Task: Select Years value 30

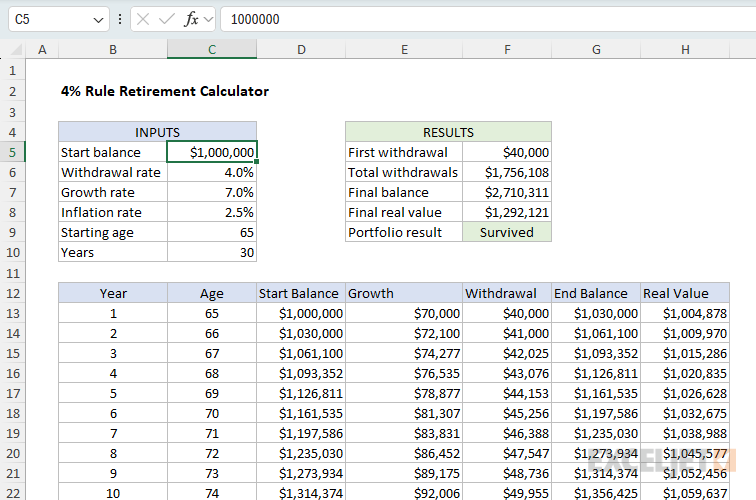Action: [x=212, y=252]
